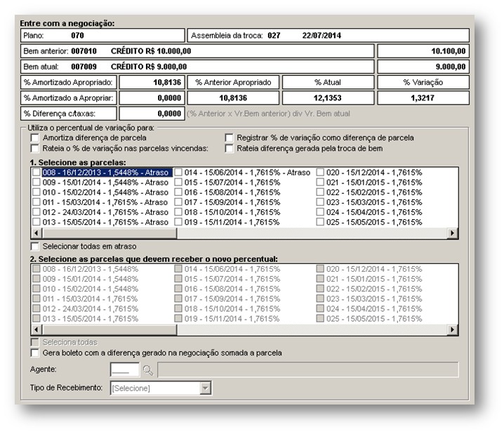Click the Agente search magnifier icon
The image size is (504, 434).
point(148,370)
